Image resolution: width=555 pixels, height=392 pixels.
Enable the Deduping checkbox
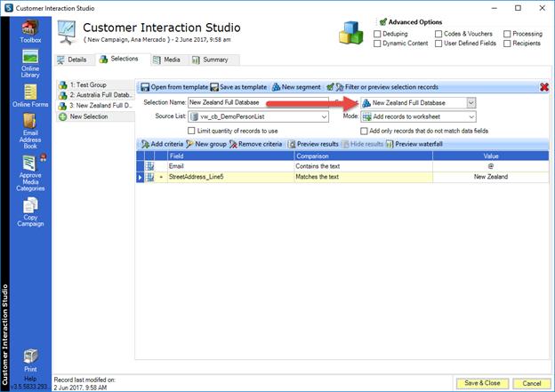[x=377, y=34]
